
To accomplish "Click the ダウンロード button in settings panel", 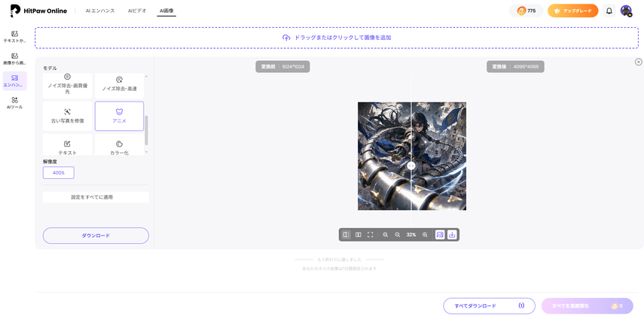I will [x=96, y=235].
